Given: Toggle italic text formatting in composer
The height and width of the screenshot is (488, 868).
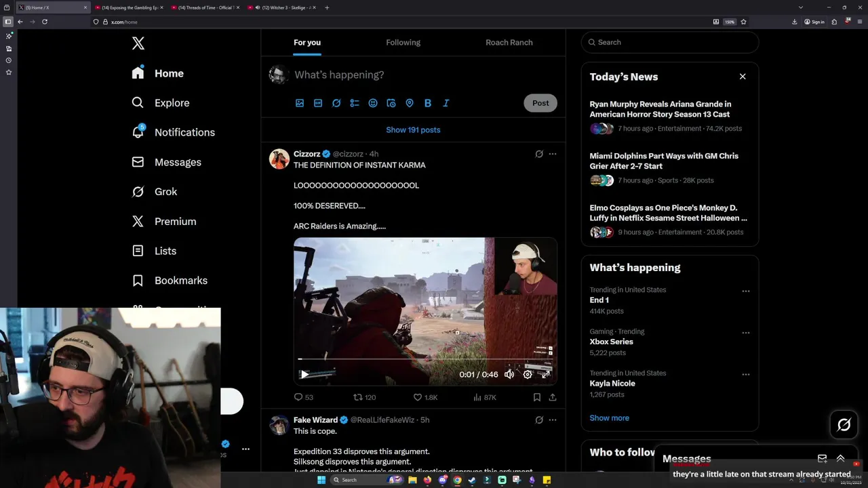Looking at the screenshot, I should tap(446, 103).
